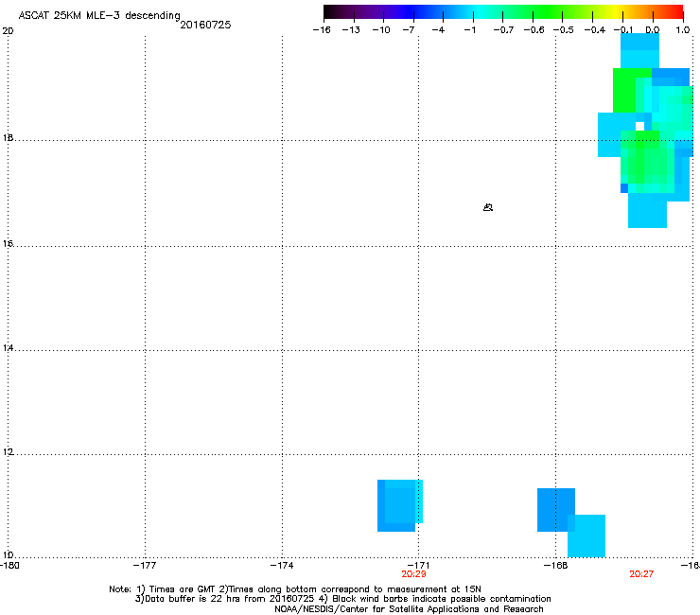Viewport: 700px width, 615px height.
Task: Click the blue data patch crossing the -171 gridline
Action: pyautogui.click(x=400, y=505)
